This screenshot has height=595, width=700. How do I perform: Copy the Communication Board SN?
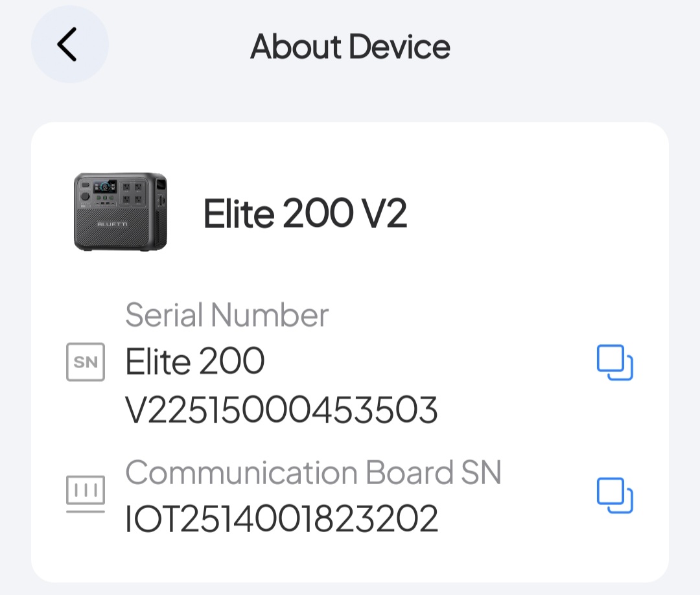pos(614,495)
